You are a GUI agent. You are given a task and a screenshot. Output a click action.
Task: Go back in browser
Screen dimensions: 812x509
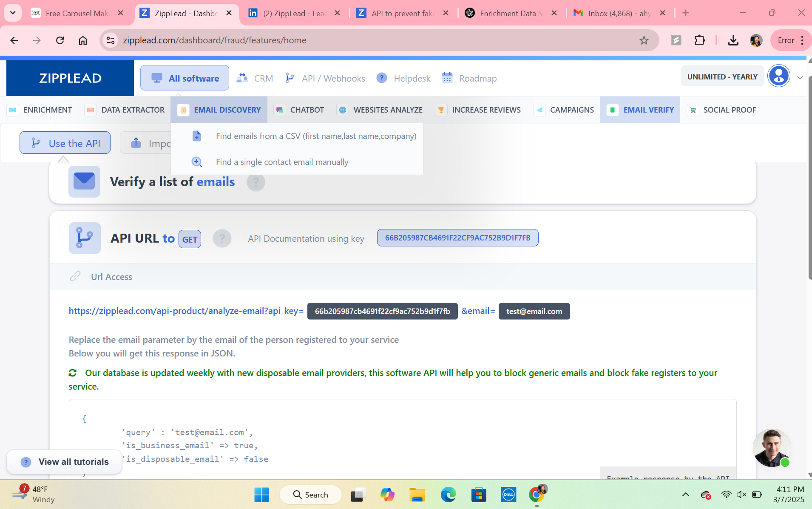[x=14, y=40]
